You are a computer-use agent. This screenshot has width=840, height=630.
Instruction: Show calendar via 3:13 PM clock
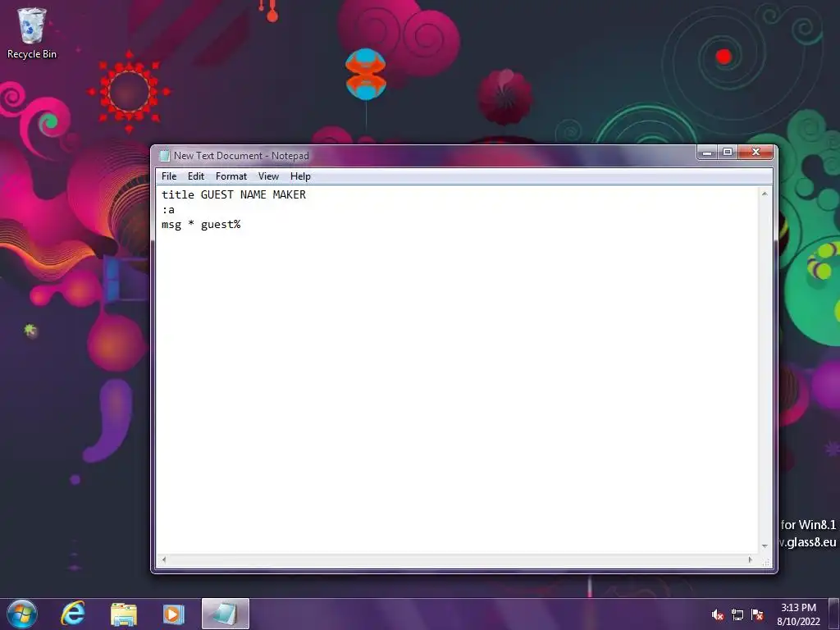798,614
